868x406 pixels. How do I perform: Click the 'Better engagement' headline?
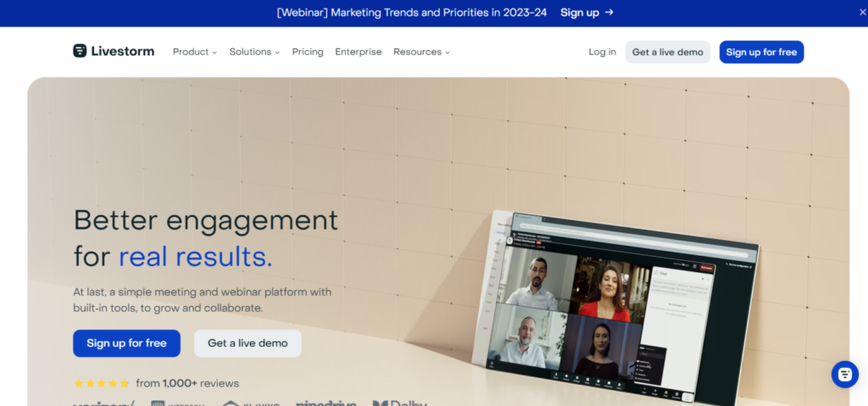tap(206, 220)
